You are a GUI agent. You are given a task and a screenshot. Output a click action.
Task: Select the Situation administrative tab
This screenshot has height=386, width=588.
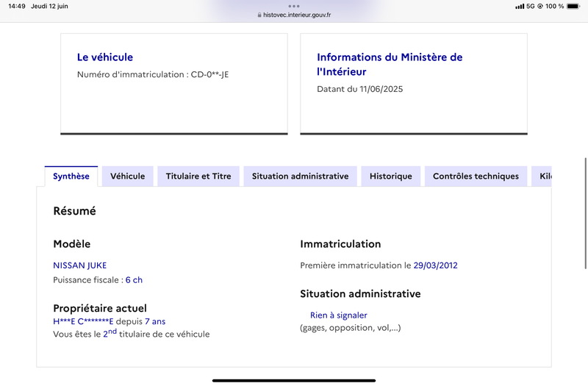coord(300,176)
